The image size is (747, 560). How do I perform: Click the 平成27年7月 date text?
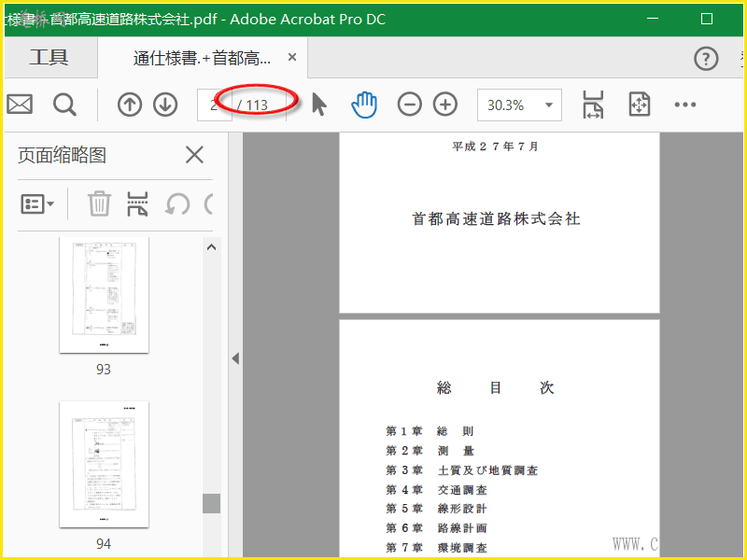[495, 147]
